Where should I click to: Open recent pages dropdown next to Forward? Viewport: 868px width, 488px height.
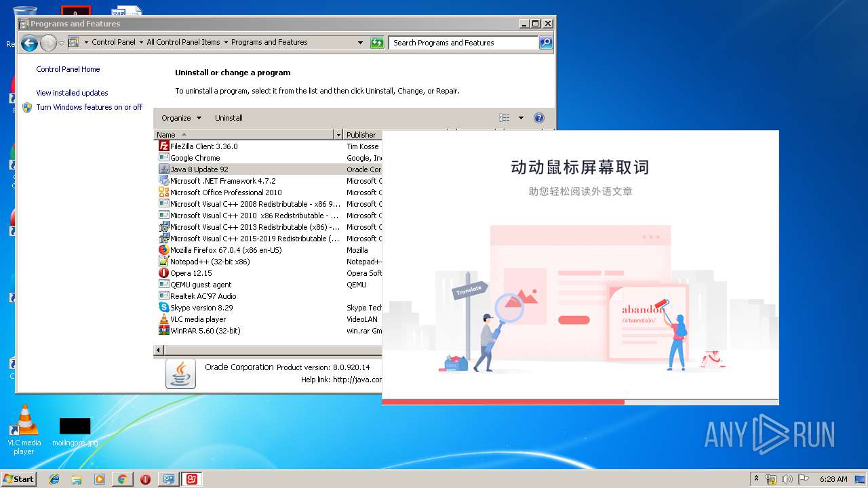pyautogui.click(x=61, y=43)
